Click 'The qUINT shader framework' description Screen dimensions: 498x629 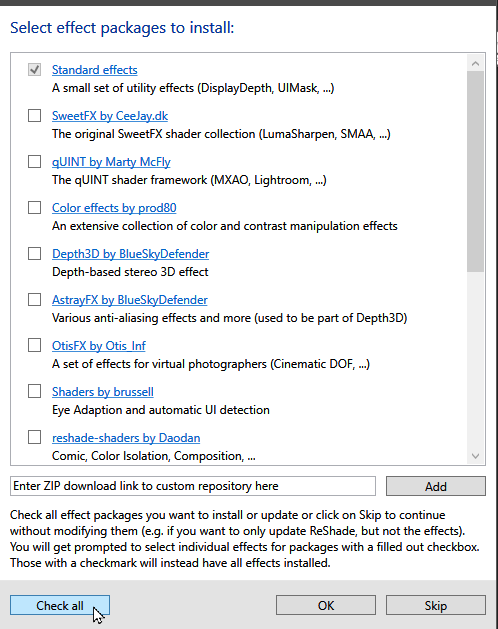tap(189, 180)
